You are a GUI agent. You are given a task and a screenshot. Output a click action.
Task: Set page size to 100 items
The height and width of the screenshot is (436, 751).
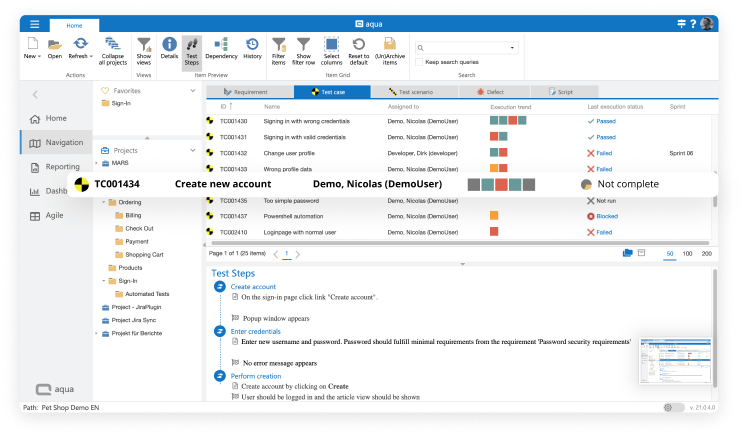(687, 253)
